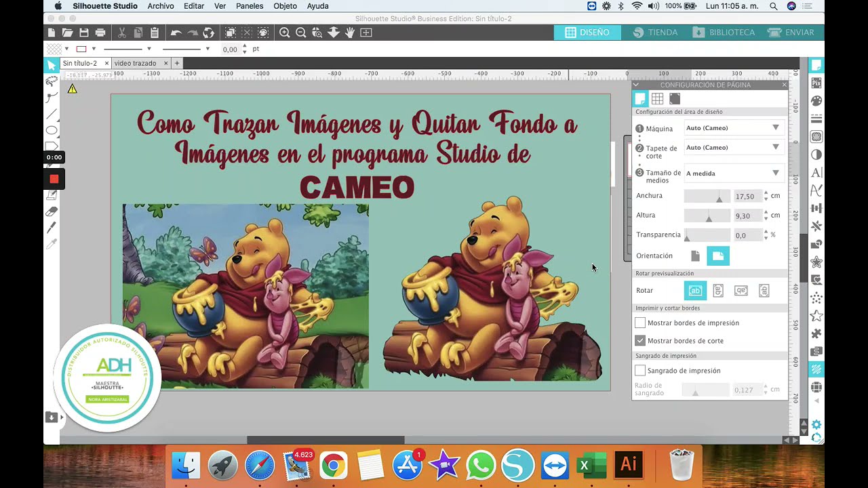Increase Anchura value with stepper
The height and width of the screenshot is (488, 868).
pyautogui.click(x=766, y=193)
